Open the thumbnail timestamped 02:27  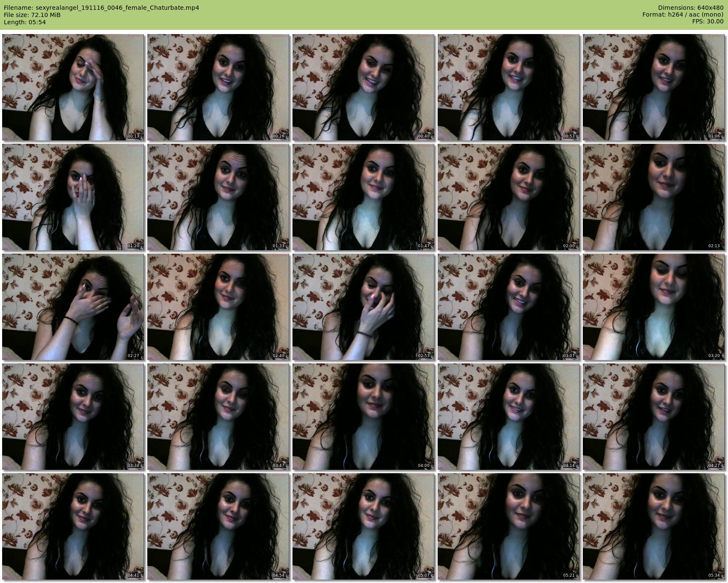[73, 307]
